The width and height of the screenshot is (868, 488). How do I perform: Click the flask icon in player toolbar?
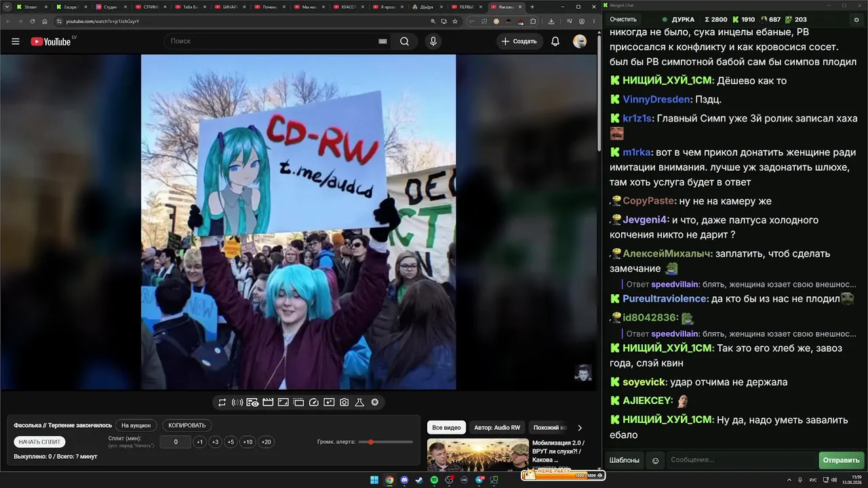coord(359,402)
